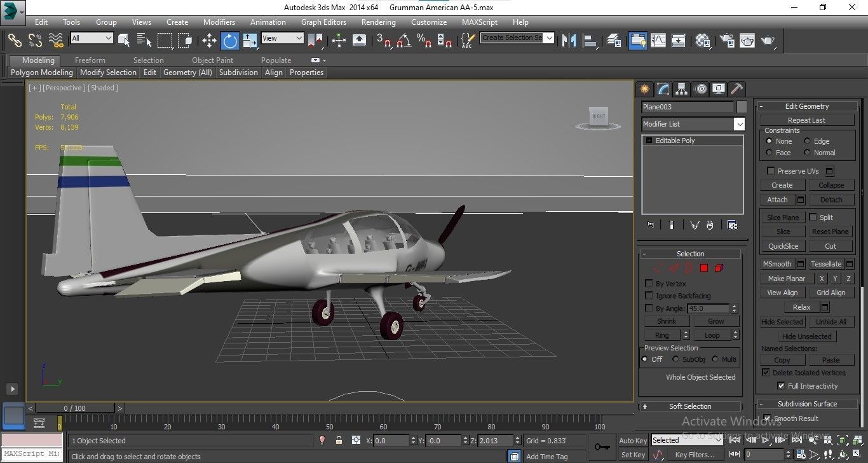
Task: Toggle the Full Interactivity checkbox
Action: click(781, 386)
